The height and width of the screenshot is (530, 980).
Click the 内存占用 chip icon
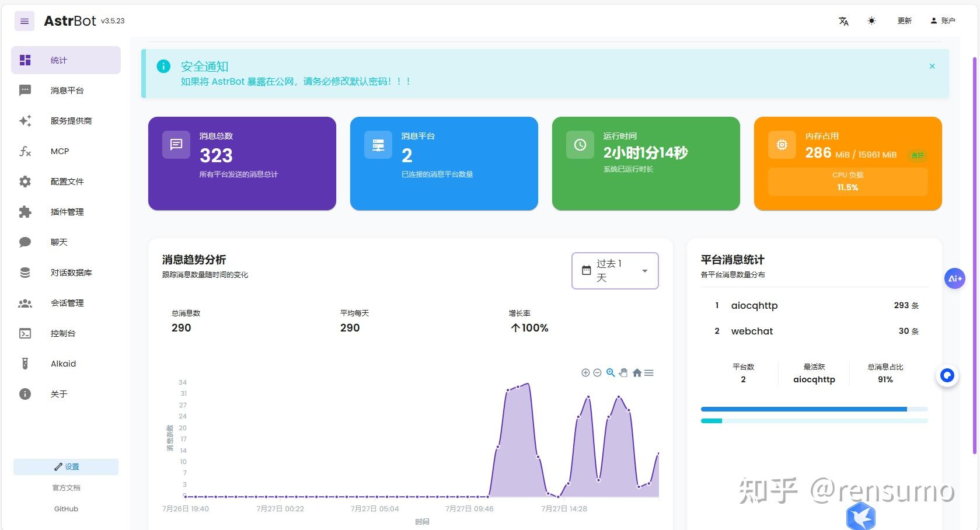pyautogui.click(x=782, y=145)
